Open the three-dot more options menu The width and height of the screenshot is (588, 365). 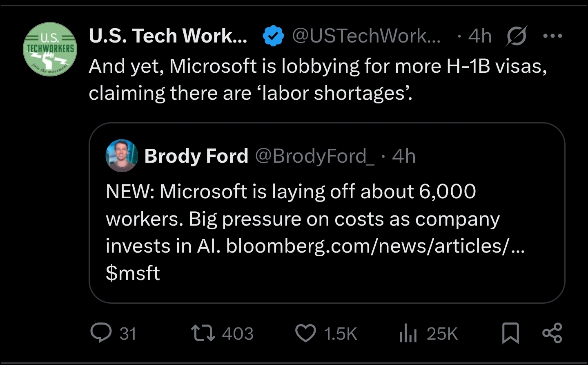point(553,36)
